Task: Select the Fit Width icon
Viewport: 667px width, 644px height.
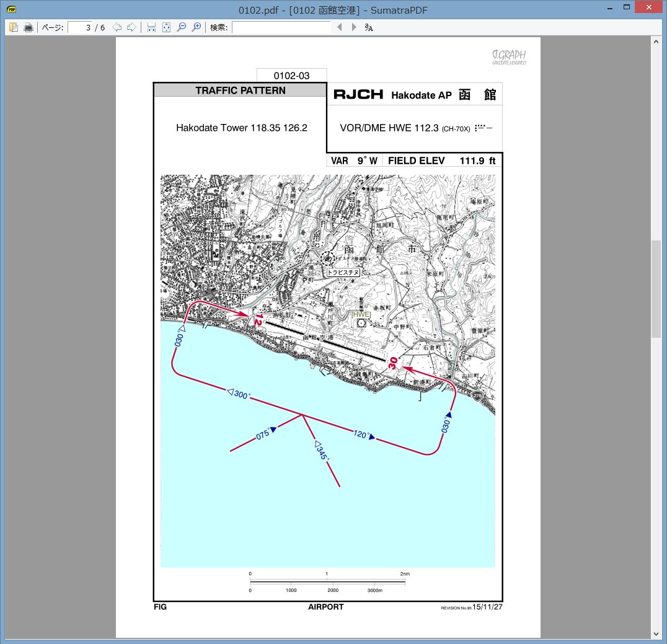Action: pos(151,27)
